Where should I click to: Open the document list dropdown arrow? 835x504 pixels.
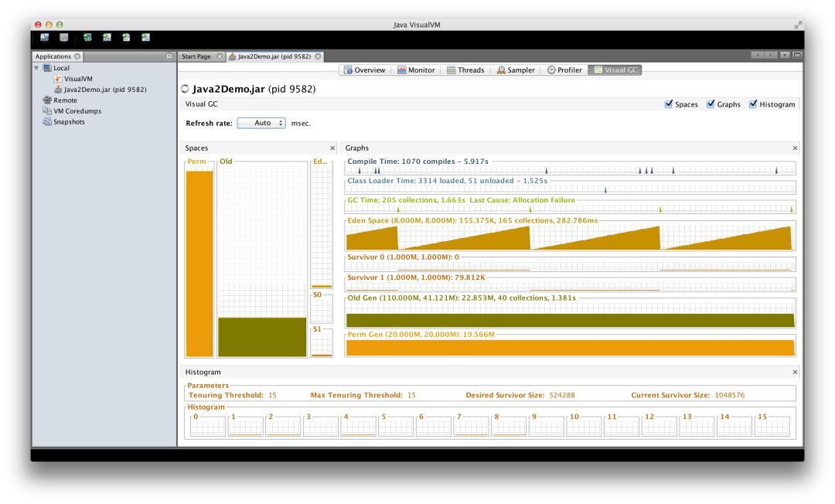(785, 56)
